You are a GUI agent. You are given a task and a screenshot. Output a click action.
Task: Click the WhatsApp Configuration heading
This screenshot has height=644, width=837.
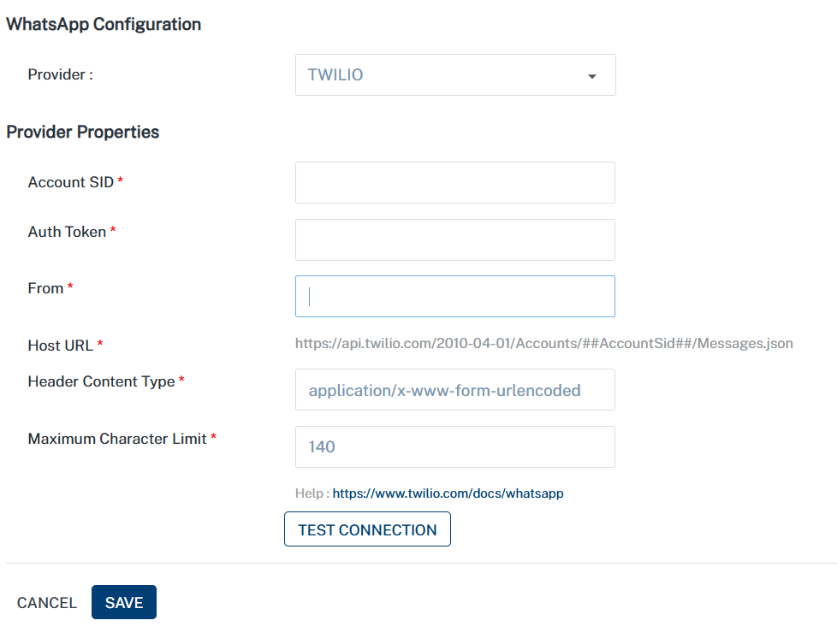(x=104, y=24)
